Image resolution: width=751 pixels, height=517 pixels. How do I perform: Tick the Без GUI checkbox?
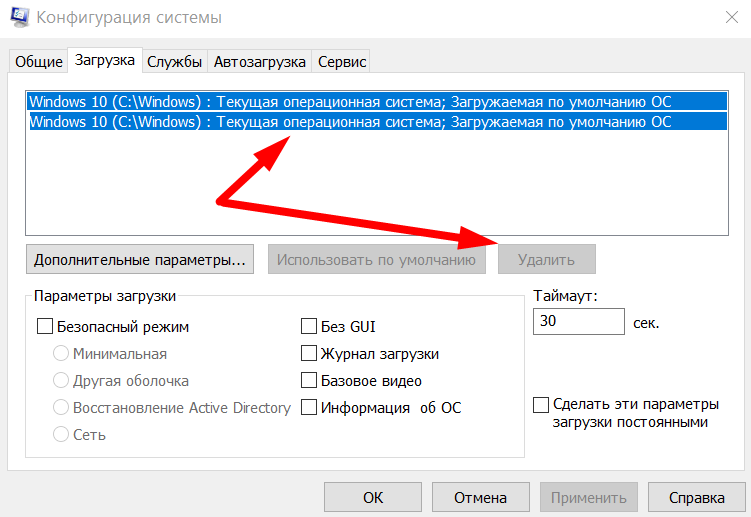point(309,326)
